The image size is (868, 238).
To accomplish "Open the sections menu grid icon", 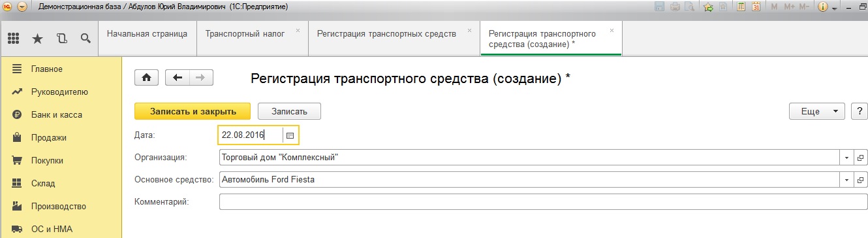I will (13, 38).
